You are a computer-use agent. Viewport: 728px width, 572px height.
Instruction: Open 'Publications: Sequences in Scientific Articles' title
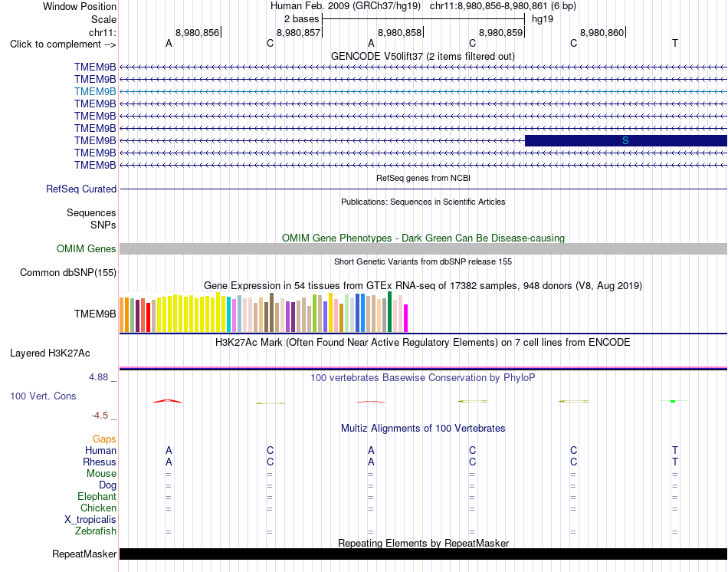click(x=423, y=202)
